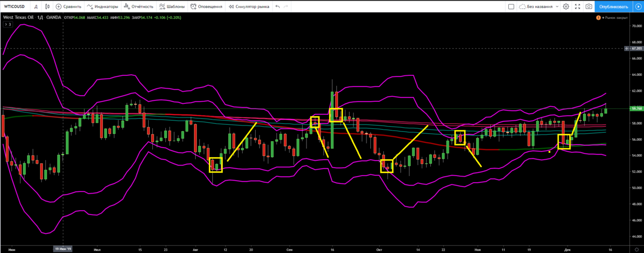Open the Отчётность financials menu

[x=138, y=6]
